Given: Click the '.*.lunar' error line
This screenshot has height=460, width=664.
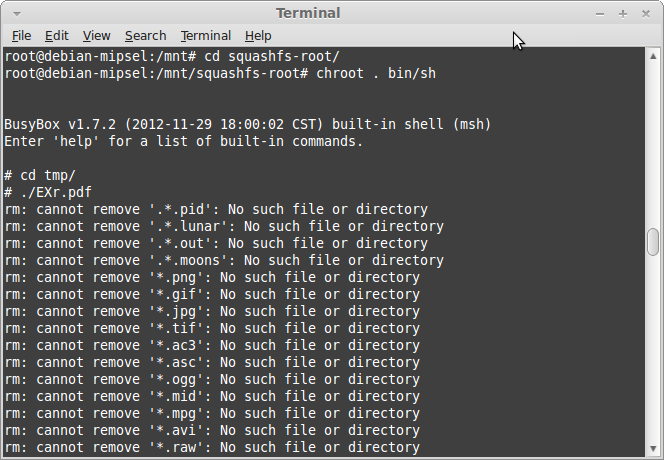Looking at the screenshot, I should (x=224, y=226).
